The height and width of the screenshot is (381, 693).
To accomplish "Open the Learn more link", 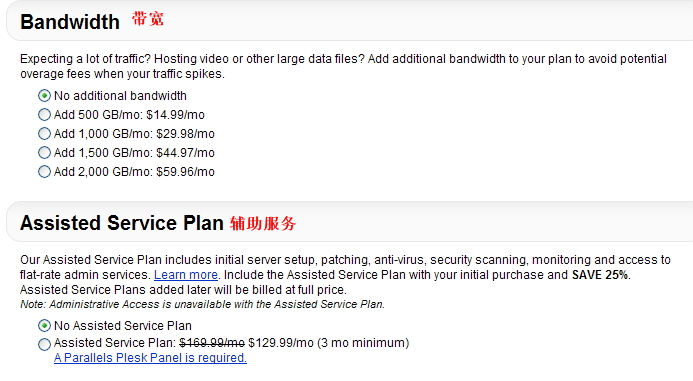I will (x=186, y=275).
